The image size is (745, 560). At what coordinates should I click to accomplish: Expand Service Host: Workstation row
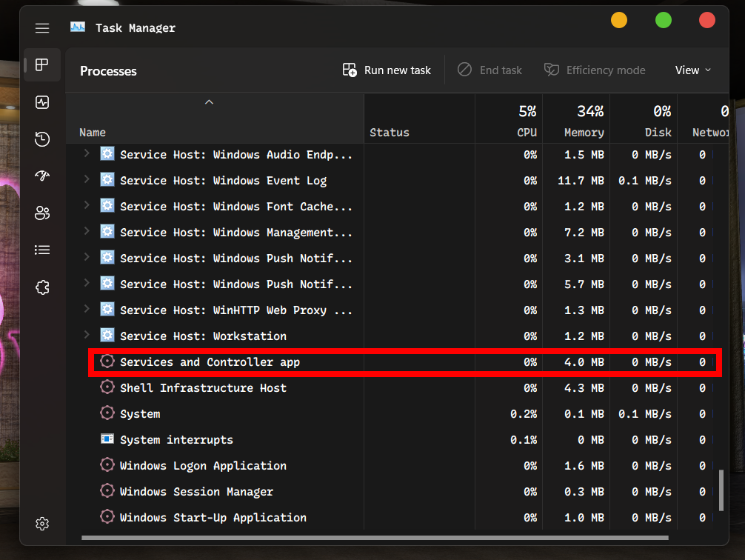[x=87, y=335]
